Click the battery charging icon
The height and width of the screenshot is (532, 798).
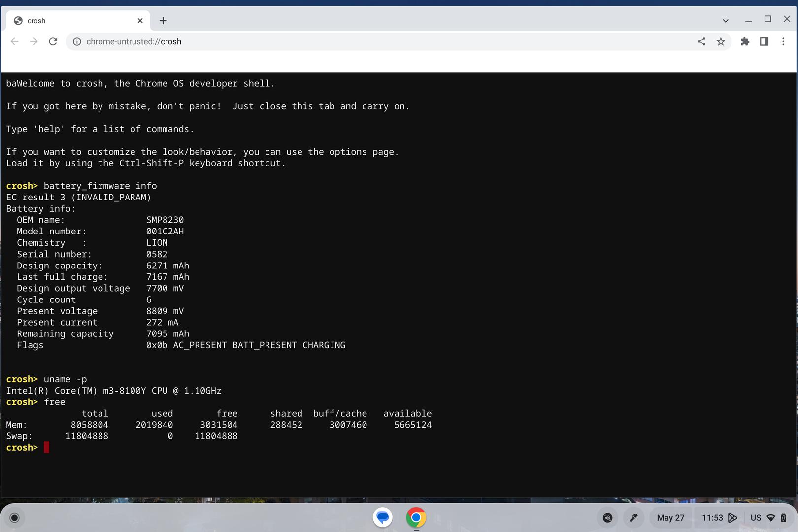pos(783,517)
